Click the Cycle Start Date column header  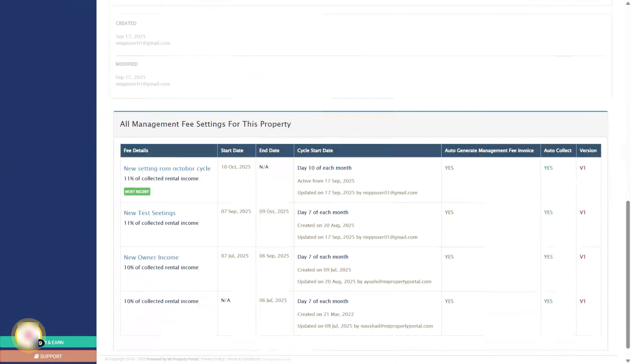pyautogui.click(x=315, y=151)
